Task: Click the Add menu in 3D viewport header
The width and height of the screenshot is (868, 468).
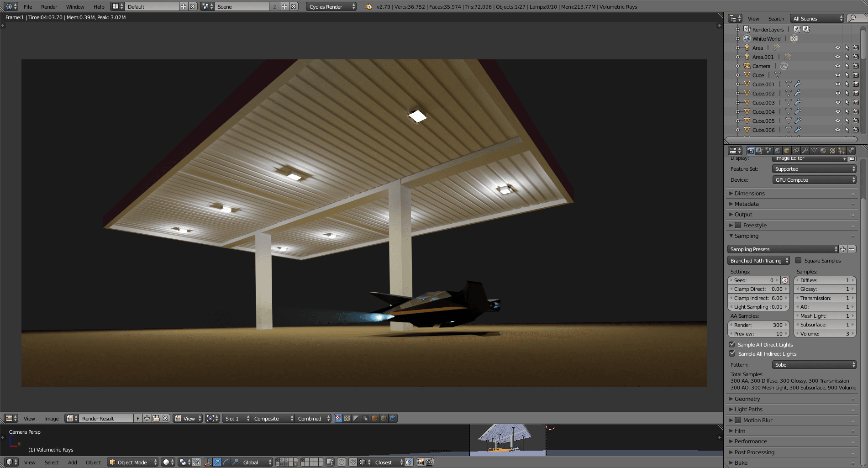Action: click(72, 463)
